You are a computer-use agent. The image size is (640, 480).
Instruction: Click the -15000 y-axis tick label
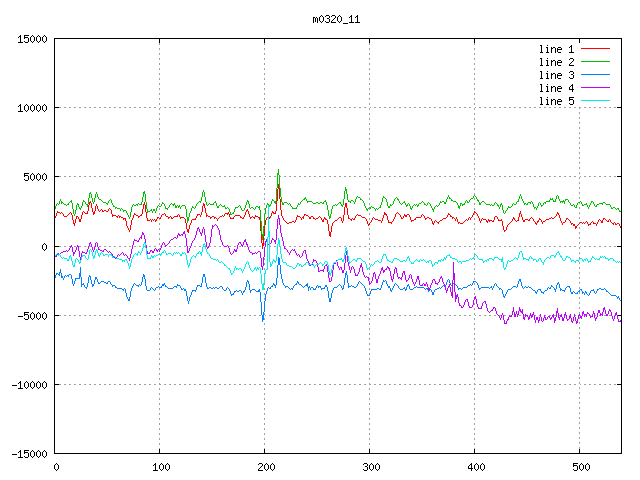coord(29,454)
